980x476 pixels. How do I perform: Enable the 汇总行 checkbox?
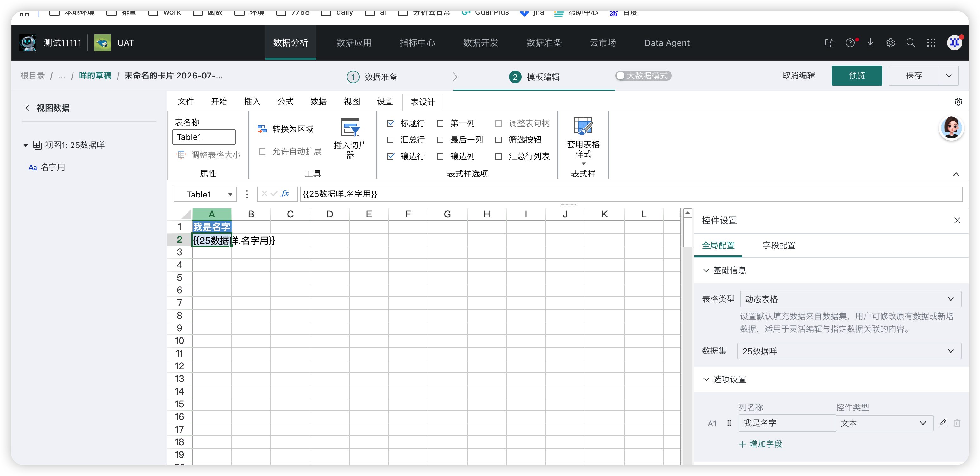390,140
